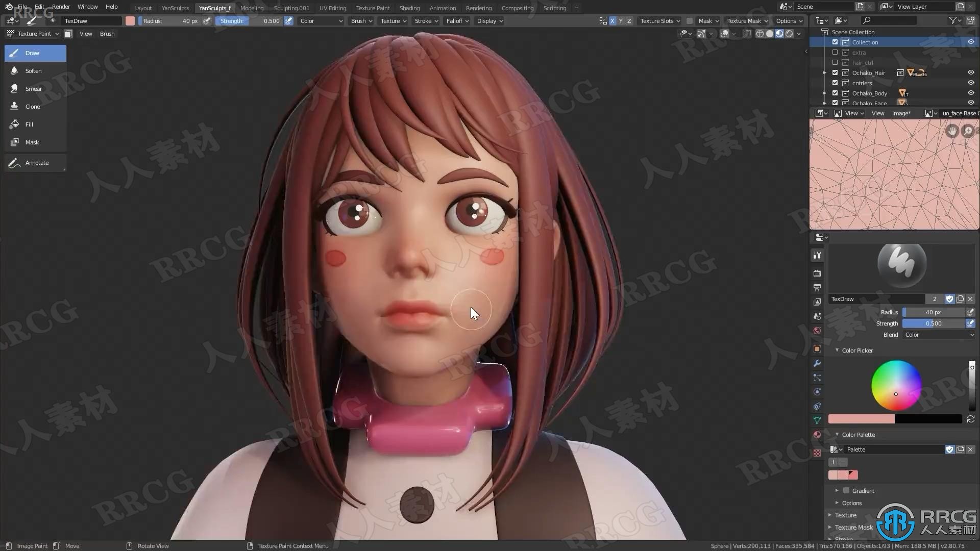Open the Active Tool properties tab
The width and height of the screenshot is (980, 551).
click(x=817, y=255)
